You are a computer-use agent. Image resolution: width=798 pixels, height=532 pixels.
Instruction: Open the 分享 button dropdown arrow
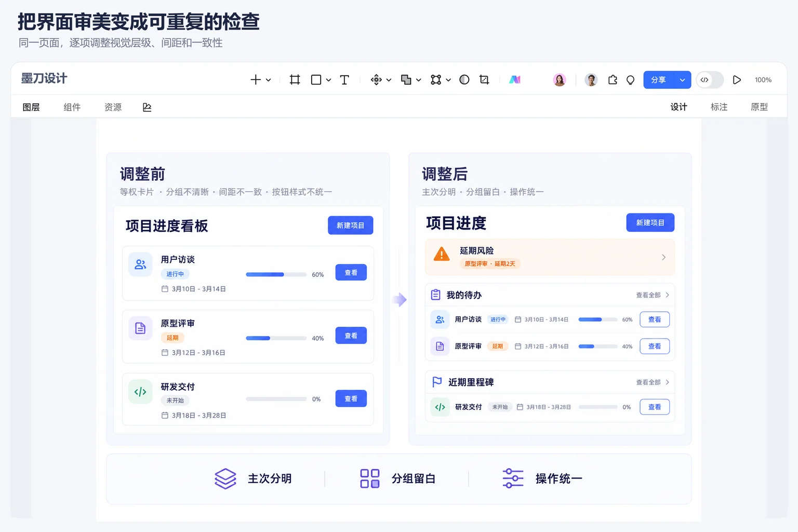pos(682,80)
